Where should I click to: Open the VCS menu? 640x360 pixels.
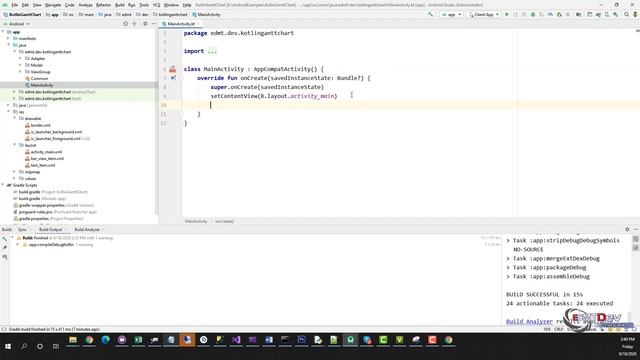[156, 5]
